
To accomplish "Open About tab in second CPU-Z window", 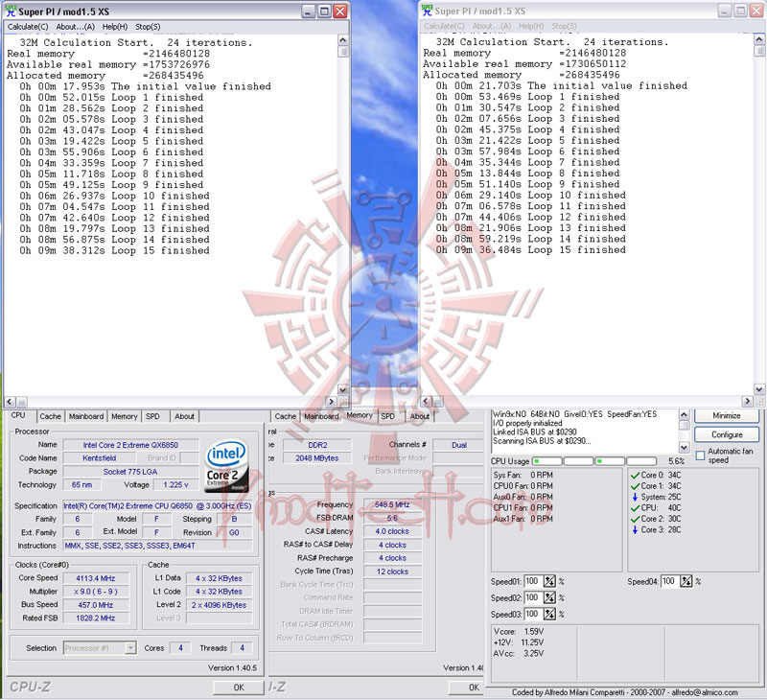I will (420, 416).
